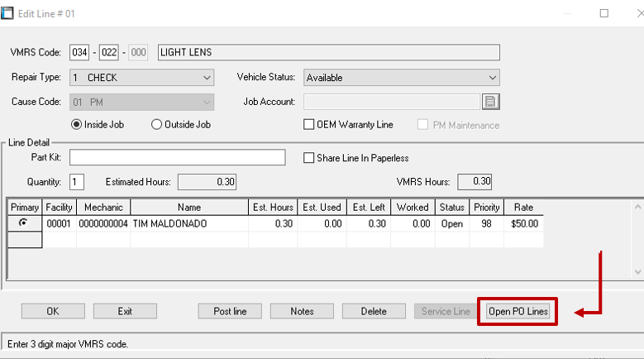Enable the OEM Warranty Line checkbox
Image resolution: width=644 pixels, height=359 pixels.
pyautogui.click(x=309, y=125)
